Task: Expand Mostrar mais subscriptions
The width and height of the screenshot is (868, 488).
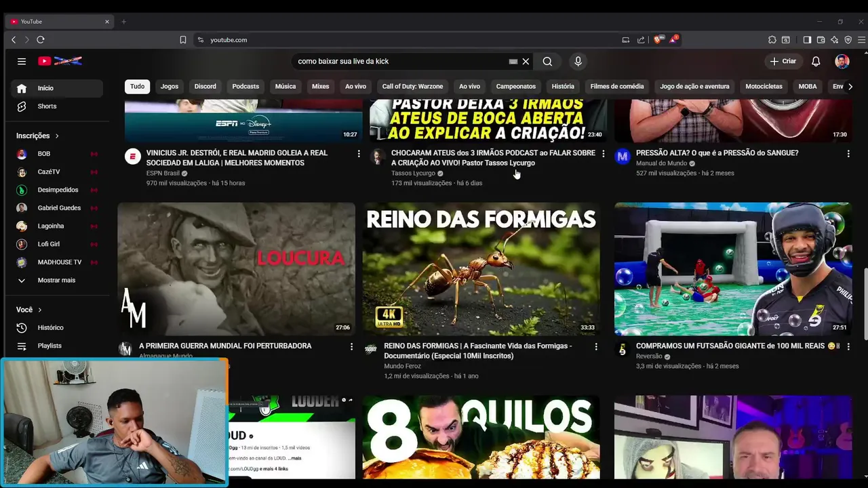Action: point(57,281)
